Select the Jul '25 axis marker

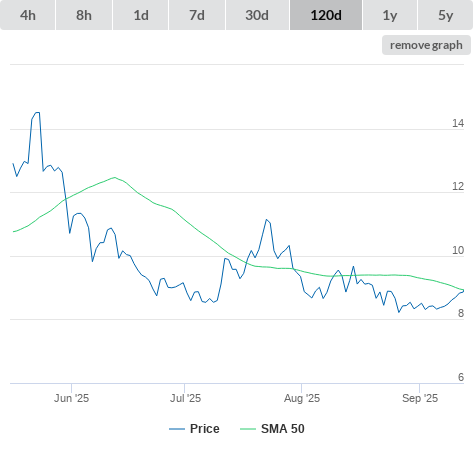coord(185,398)
